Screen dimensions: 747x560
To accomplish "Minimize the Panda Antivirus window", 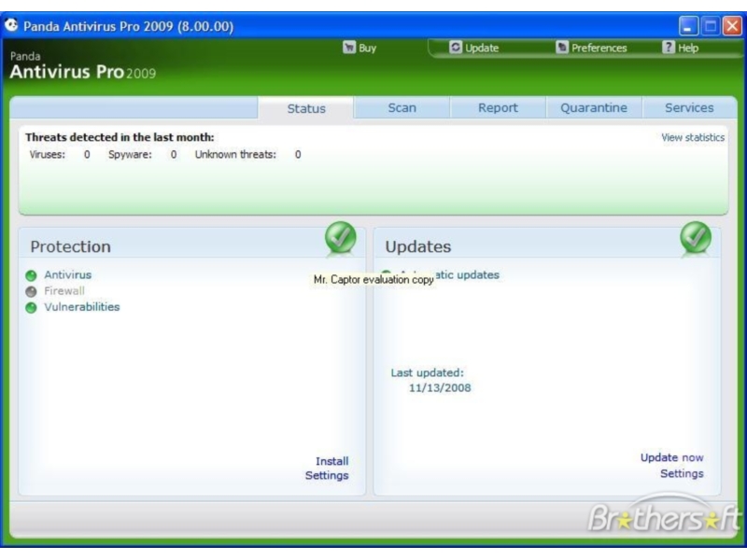I will click(x=688, y=26).
